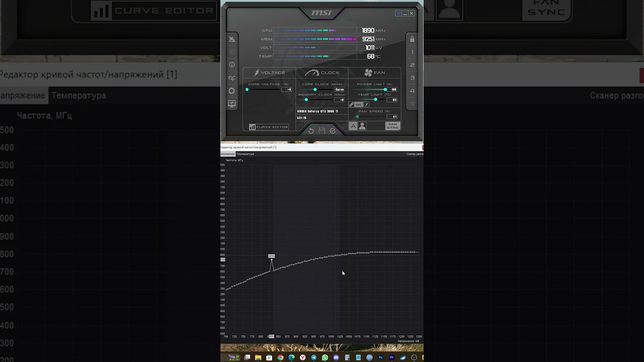Adjust the Fan Speed slider handle

357,117
